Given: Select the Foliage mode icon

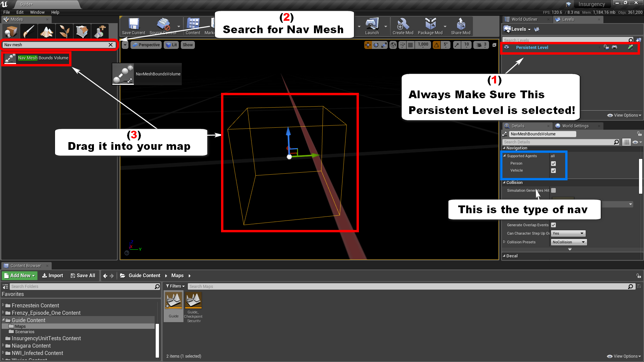Looking at the screenshot, I should coord(64,32).
